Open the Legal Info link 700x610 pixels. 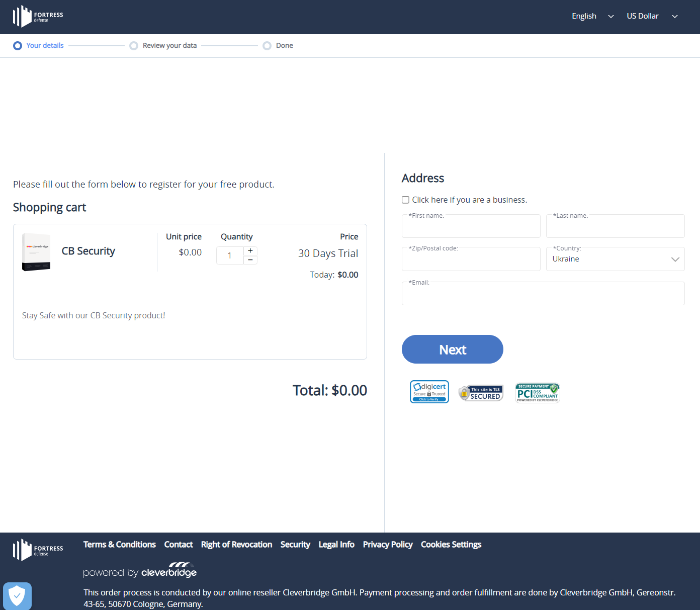click(x=336, y=545)
